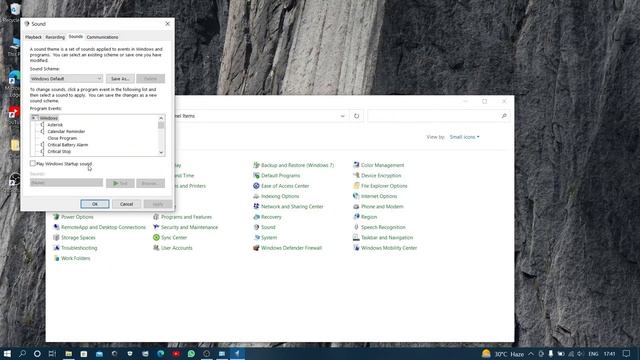Open the Storage Spaces link

[x=78, y=238]
